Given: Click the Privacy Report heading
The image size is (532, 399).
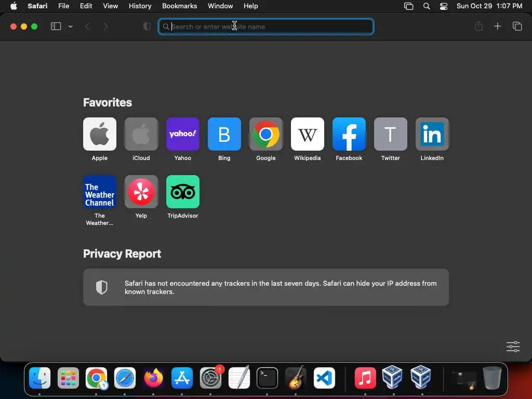Looking at the screenshot, I should pyautogui.click(x=122, y=254).
